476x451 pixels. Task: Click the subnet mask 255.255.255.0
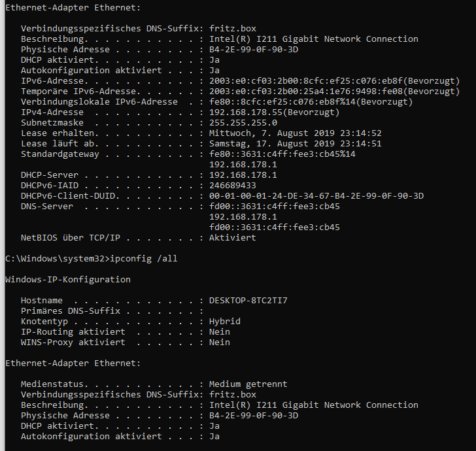[243, 123]
